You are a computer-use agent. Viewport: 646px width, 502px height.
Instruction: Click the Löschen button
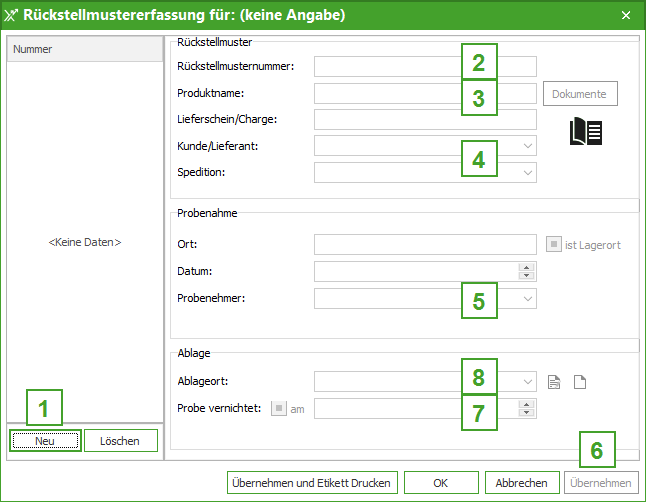click(x=120, y=440)
